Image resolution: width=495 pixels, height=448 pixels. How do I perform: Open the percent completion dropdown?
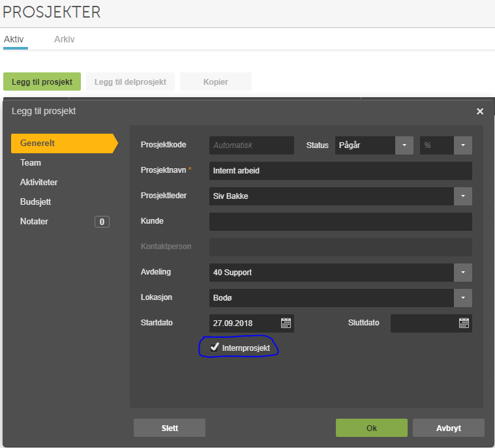tap(463, 145)
